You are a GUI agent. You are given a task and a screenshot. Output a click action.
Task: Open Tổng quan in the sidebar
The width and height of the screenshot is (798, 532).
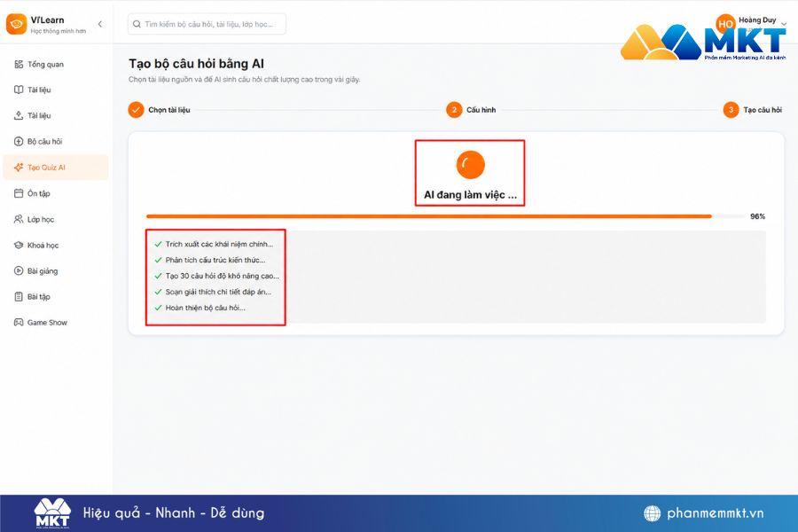(x=56, y=64)
